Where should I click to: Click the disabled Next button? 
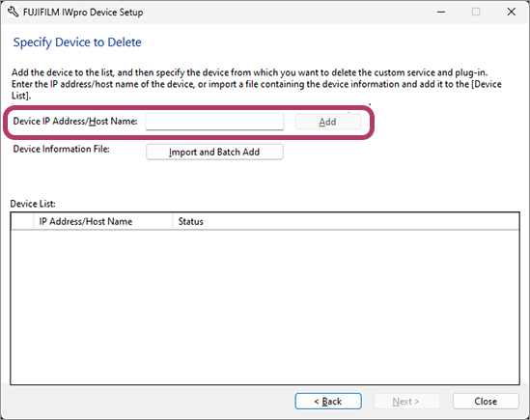(x=406, y=402)
